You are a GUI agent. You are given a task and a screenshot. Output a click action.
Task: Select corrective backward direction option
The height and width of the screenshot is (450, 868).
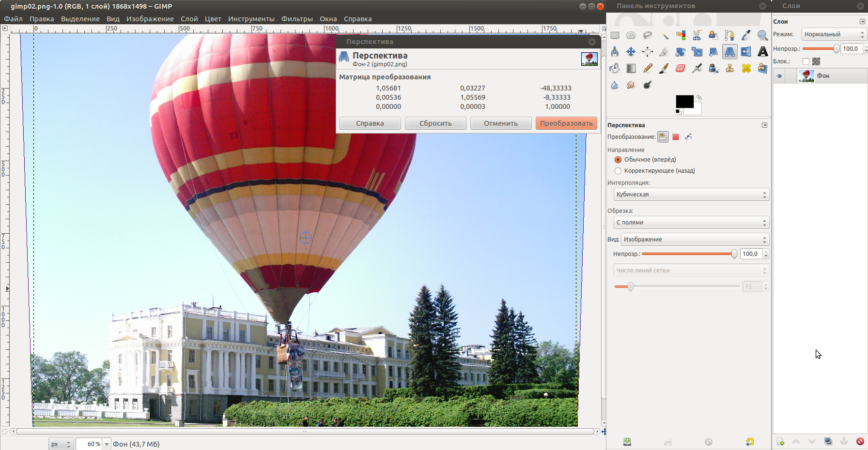[x=618, y=171]
